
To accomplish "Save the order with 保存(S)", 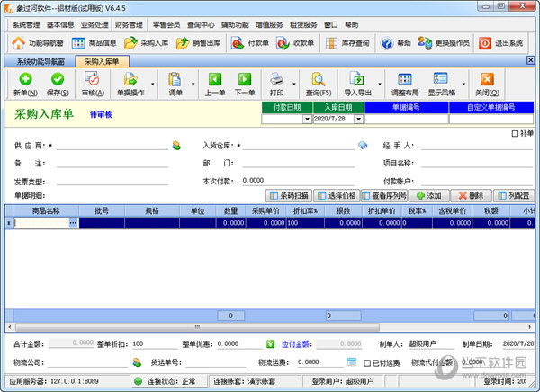I will 58,85.
